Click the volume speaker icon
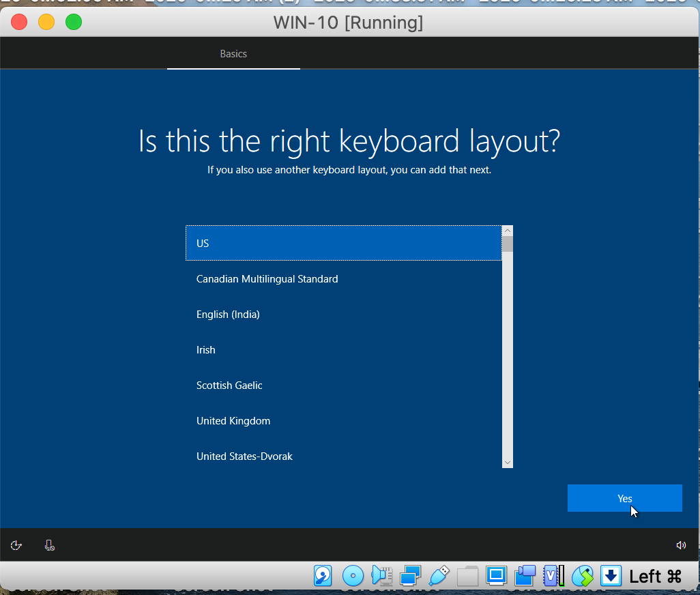 (681, 545)
